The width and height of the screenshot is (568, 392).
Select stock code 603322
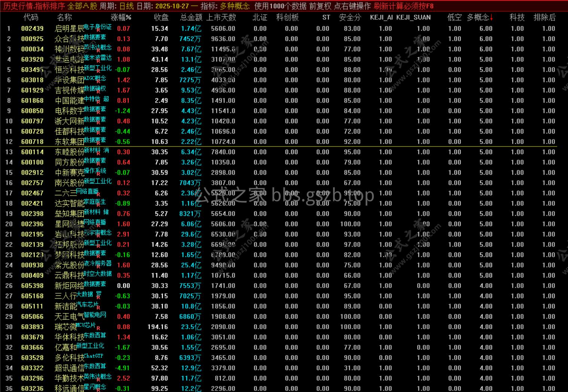[32, 368]
